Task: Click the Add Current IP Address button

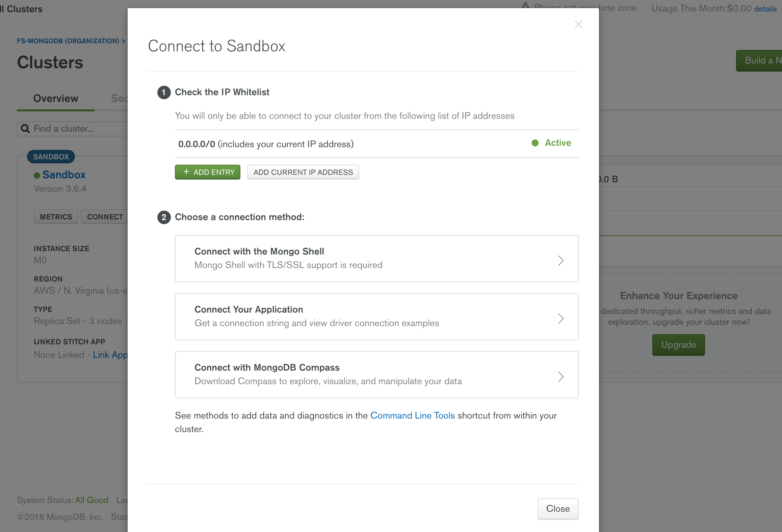Action: (x=302, y=172)
